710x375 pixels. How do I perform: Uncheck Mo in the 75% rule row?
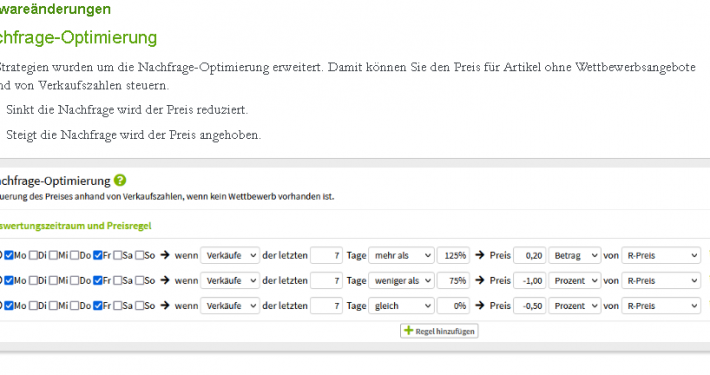click(x=9, y=281)
